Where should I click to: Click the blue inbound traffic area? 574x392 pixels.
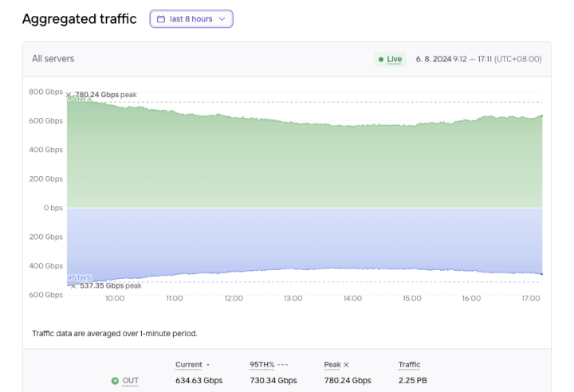(x=303, y=239)
